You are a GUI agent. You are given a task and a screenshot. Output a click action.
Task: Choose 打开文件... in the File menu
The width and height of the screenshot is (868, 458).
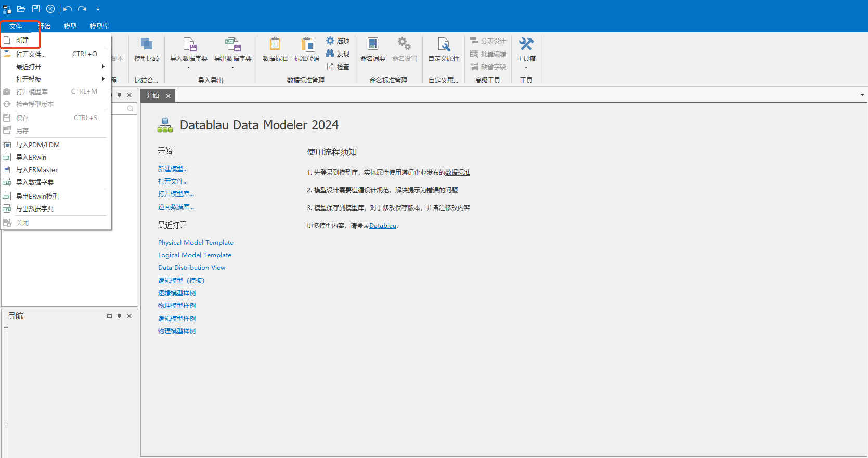[x=56, y=54]
